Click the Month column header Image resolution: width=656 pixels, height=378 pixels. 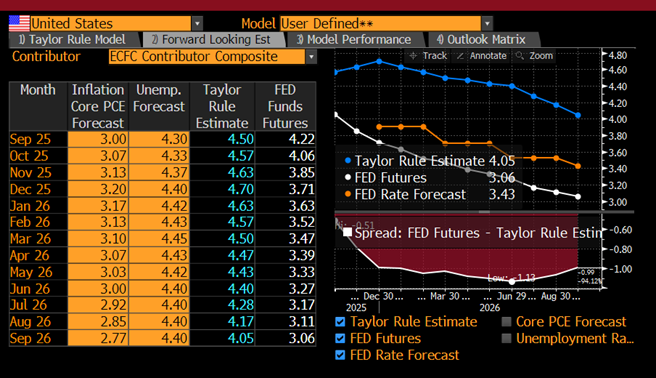[x=38, y=106]
